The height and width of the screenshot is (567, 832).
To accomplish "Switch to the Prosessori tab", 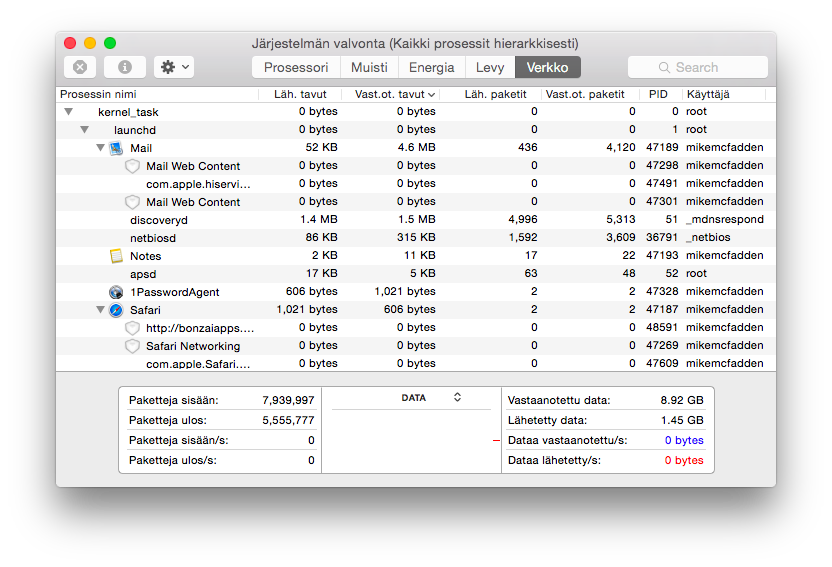I will [x=296, y=67].
